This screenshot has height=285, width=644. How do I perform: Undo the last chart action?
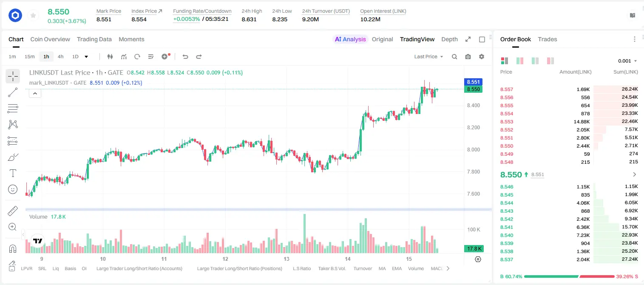coord(185,57)
